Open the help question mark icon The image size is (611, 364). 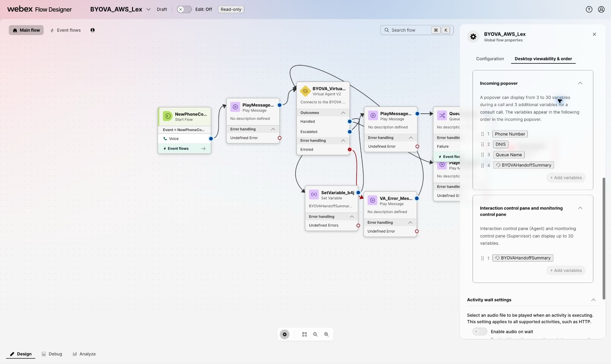[589, 9]
